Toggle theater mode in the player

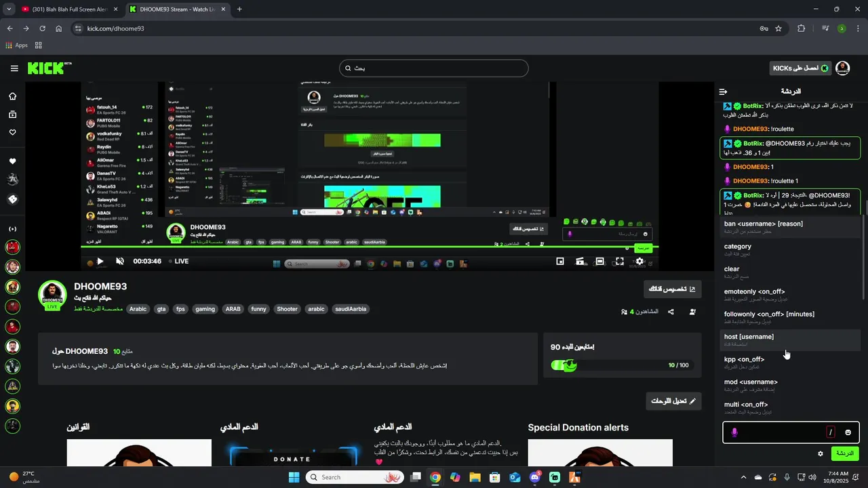pyautogui.click(x=599, y=261)
